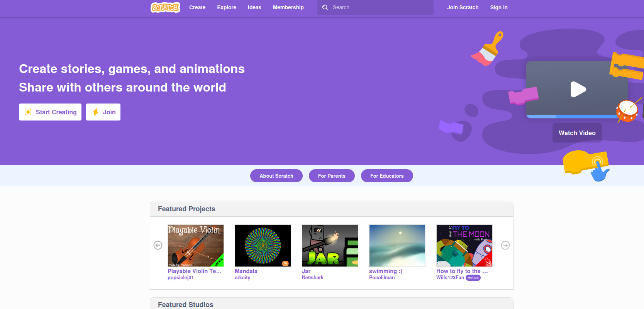Open the For Educators page
Screen dimensions: 644x309
coord(387,176)
